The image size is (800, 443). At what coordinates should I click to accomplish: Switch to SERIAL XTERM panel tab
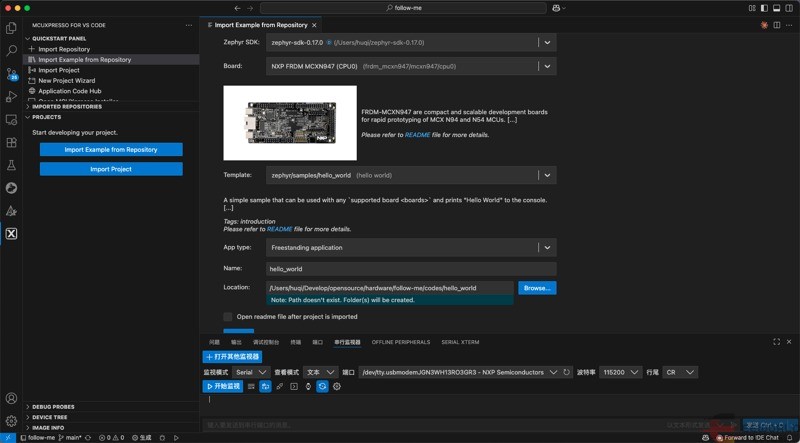460,342
